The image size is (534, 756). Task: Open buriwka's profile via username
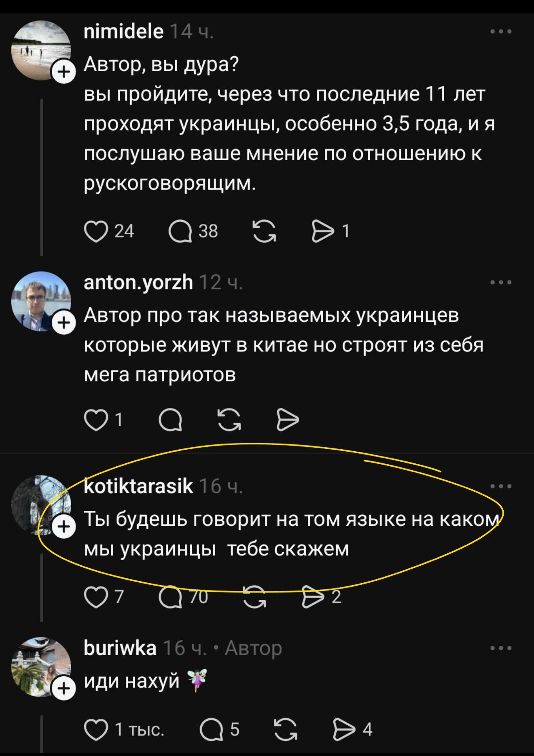[120, 648]
